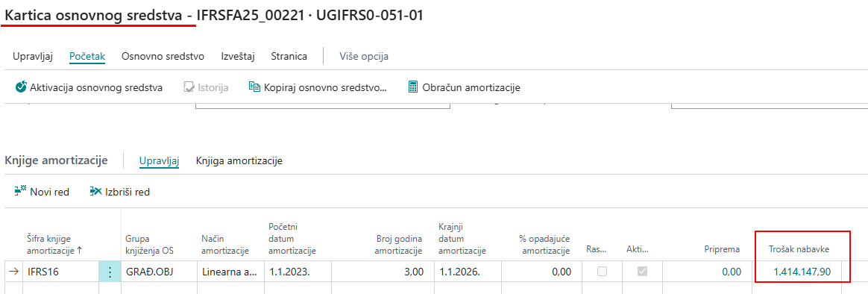Open the Izveštaj menu
This screenshot has height=294, width=868.
point(237,56)
